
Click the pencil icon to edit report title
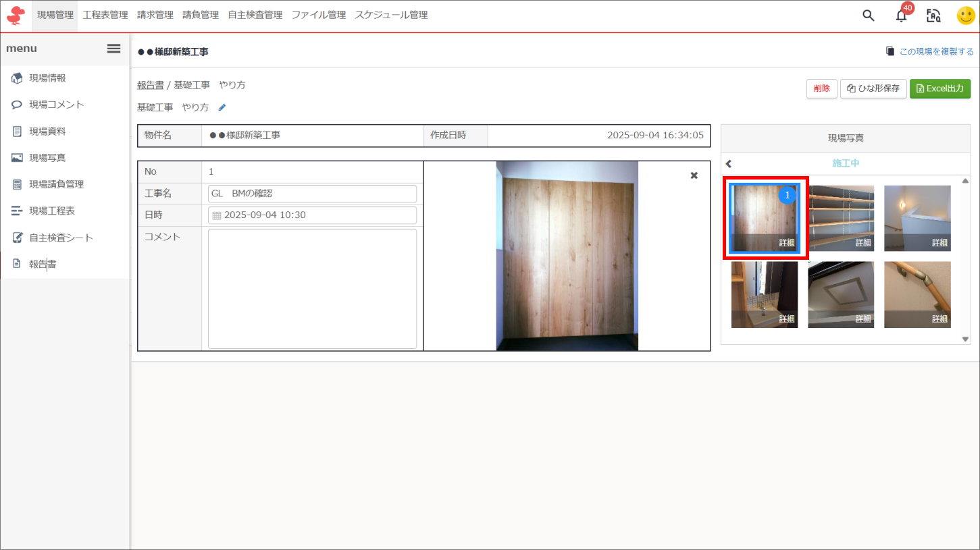(222, 107)
